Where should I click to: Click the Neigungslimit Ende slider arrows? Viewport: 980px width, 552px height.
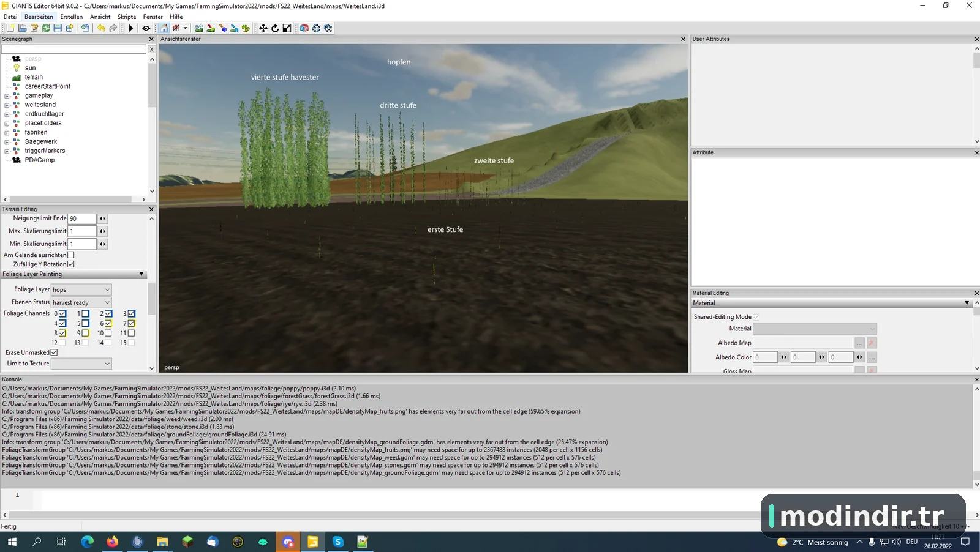[x=102, y=218]
